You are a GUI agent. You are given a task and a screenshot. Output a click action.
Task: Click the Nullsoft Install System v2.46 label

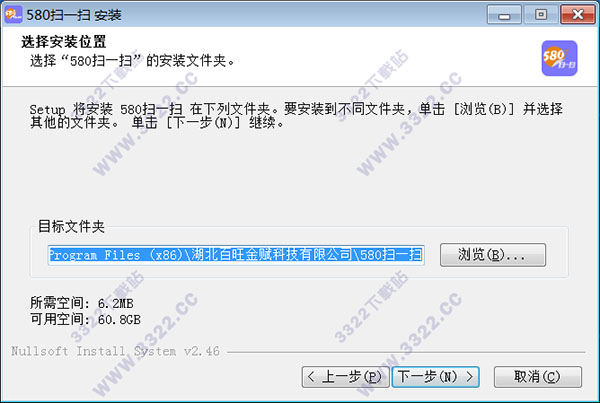[x=115, y=351]
